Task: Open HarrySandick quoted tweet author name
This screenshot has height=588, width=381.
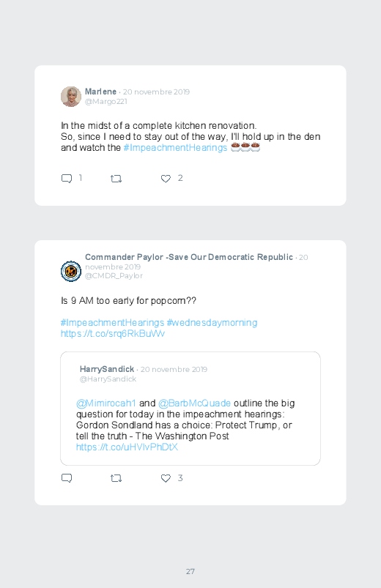Action: [x=107, y=369]
